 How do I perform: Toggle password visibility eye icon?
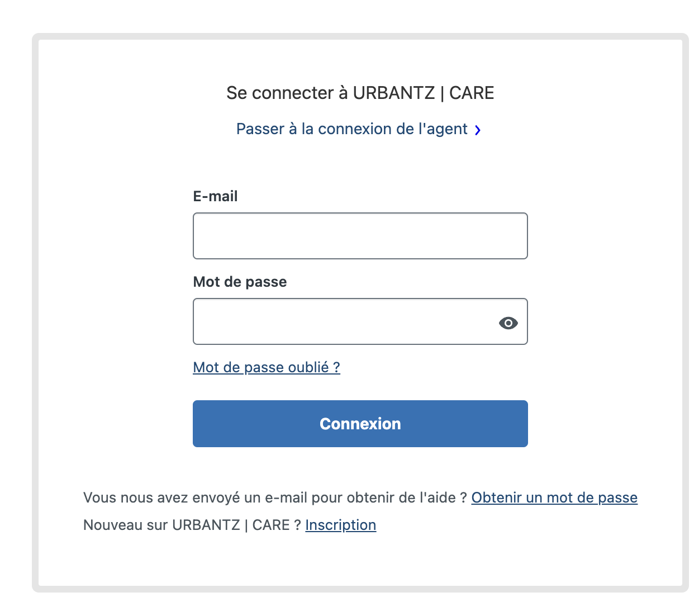508,323
